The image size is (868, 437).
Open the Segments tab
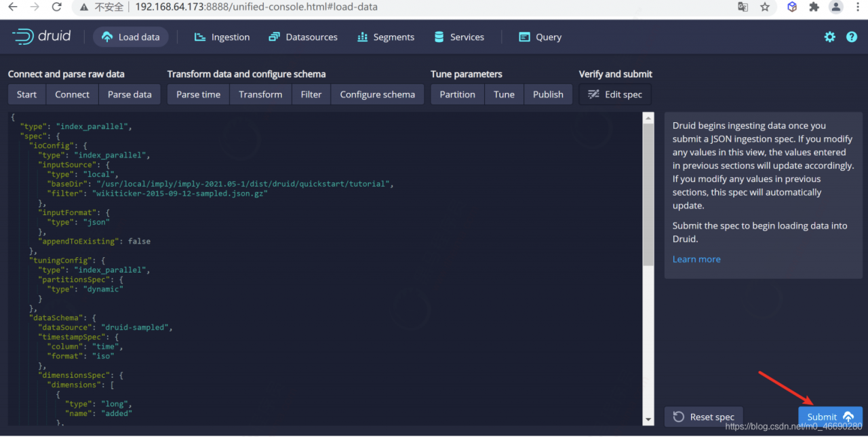pos(386,37)
